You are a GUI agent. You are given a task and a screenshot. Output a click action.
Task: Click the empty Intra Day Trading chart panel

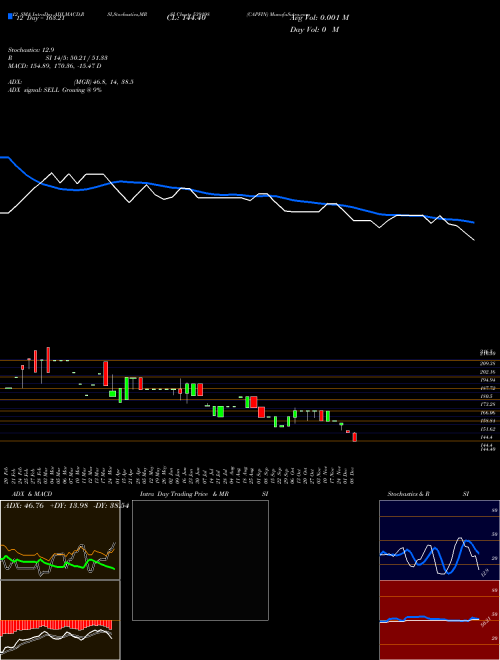click(x=200, y=560)
